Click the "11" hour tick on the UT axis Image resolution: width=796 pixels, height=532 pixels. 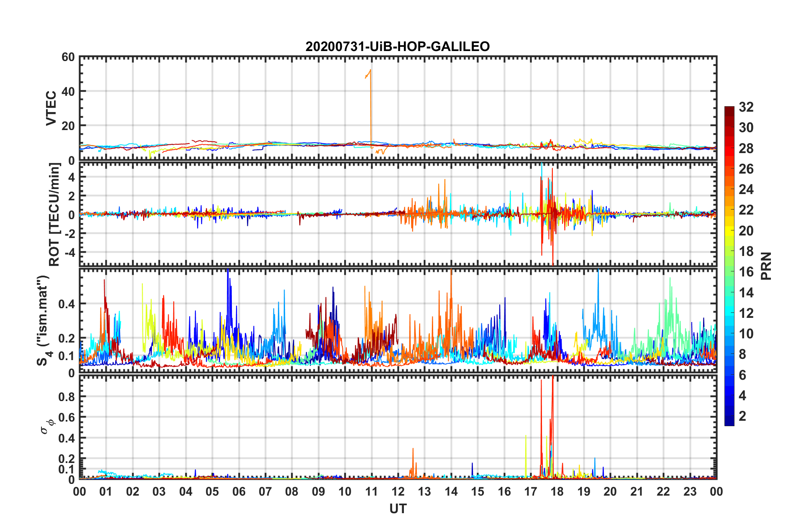point(372,491)
